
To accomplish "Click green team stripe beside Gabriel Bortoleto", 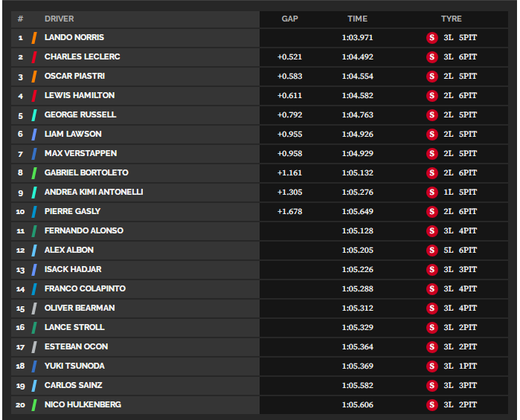I will pyautogui.click(x=33, y=173).
